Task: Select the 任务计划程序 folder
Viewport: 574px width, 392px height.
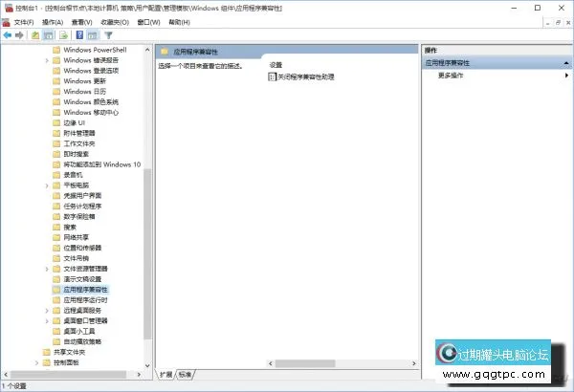Action: (x=82, y=207)
